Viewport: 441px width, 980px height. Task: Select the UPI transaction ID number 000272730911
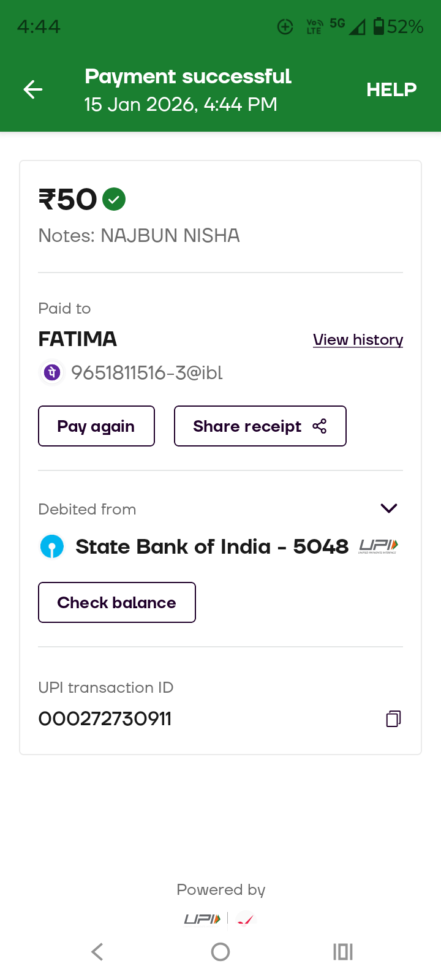[105, 718]
